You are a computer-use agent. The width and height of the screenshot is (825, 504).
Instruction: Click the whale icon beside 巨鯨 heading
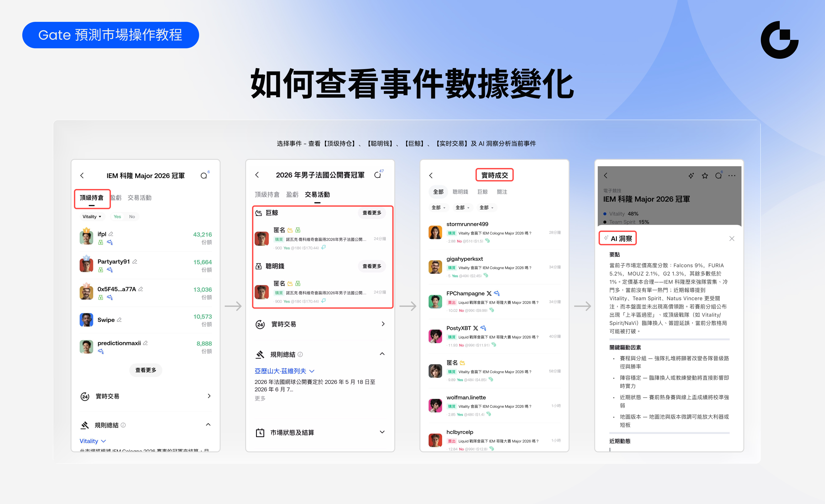259,213
